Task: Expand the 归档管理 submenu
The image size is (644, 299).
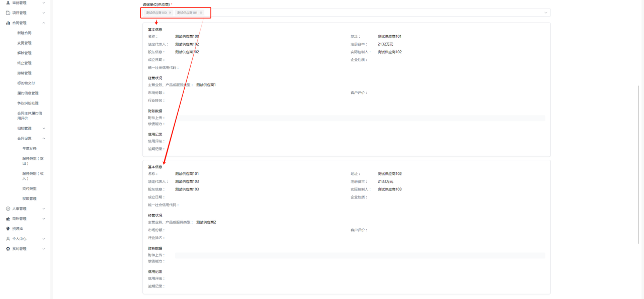Action: [44, 128]
